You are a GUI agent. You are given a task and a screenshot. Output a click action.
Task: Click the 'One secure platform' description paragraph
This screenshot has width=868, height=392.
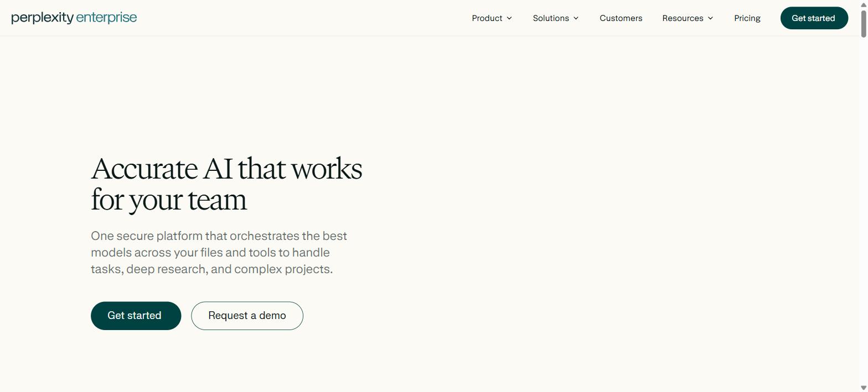[219, 253]
